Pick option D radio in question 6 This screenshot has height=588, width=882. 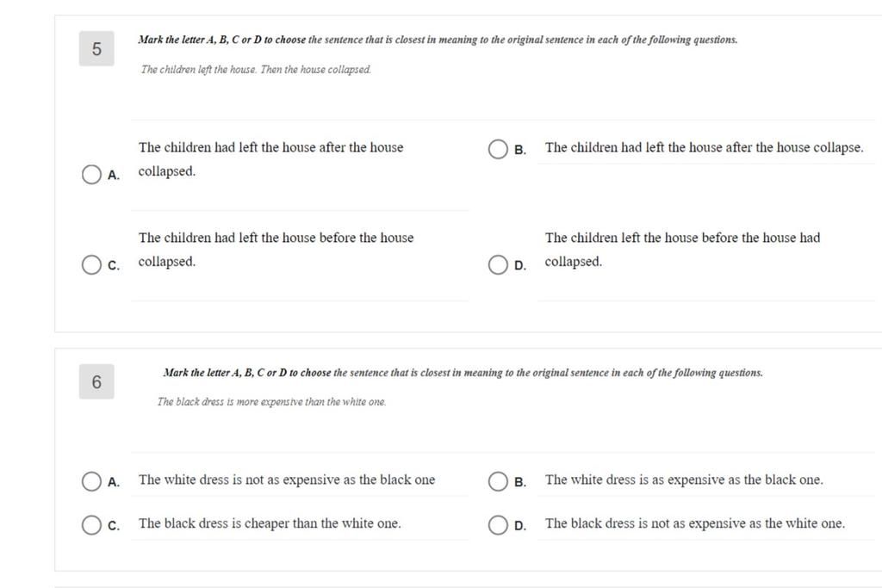[498, 524]
